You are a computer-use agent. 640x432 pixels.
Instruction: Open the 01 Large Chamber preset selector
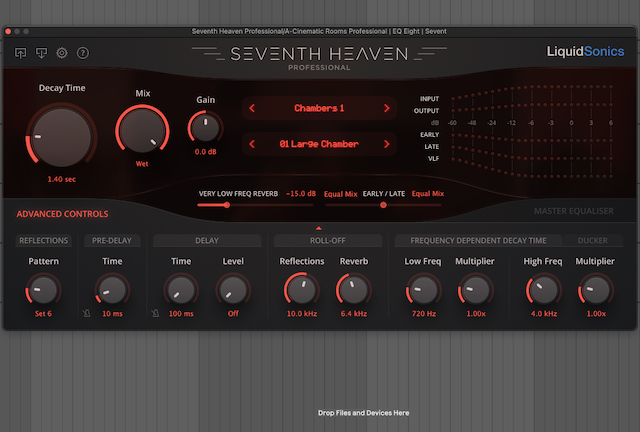pos(319,144)
